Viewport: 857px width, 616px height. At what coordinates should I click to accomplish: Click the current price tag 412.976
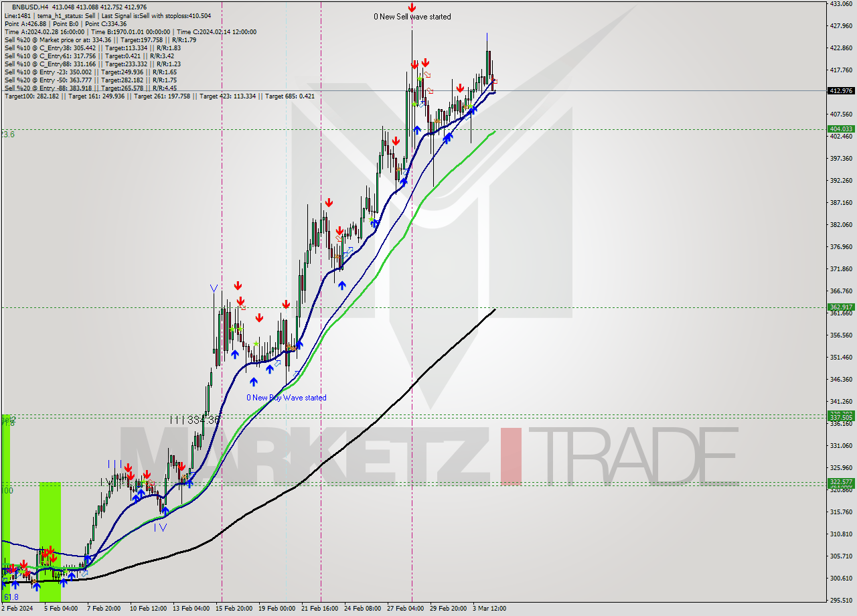click(x=841, y=90)
